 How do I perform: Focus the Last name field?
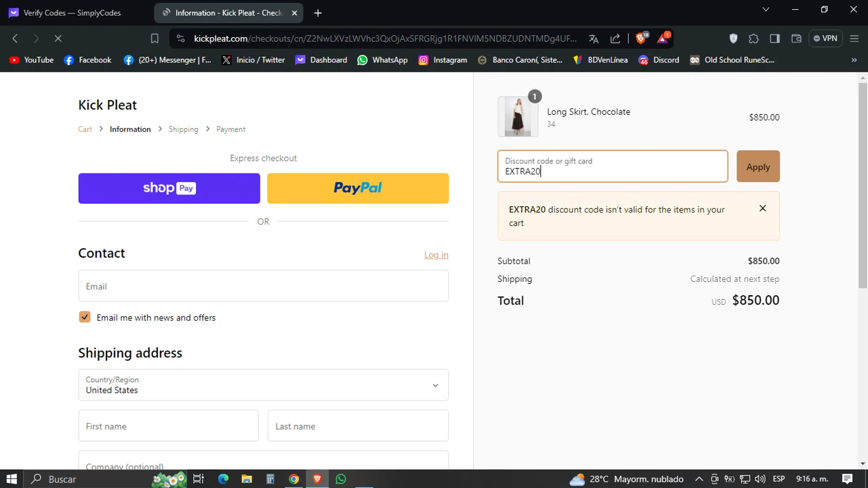click(358, 426)
